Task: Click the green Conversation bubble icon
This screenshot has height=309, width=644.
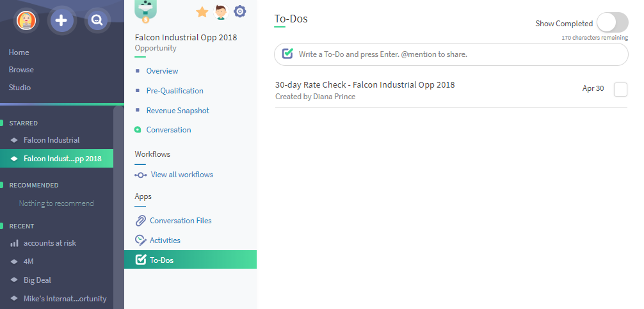Action: [138, 130]
